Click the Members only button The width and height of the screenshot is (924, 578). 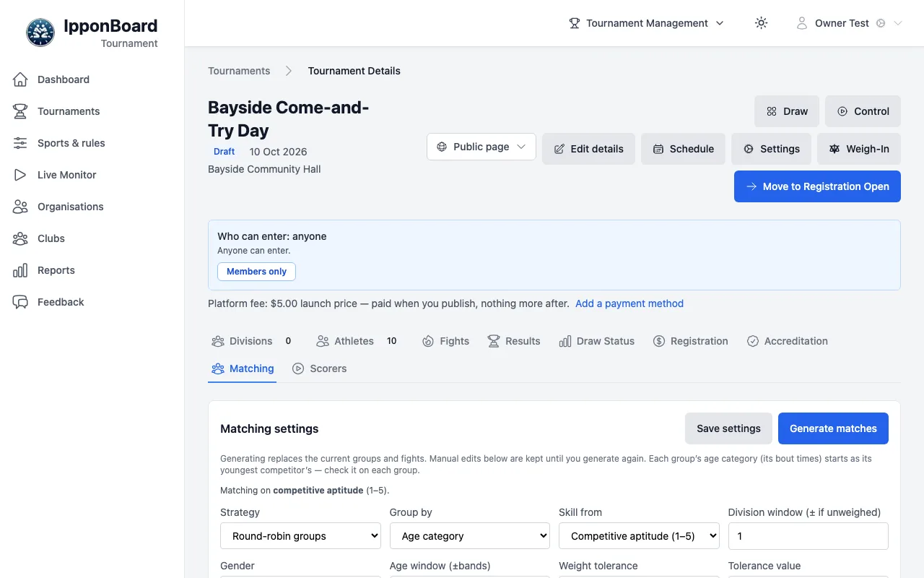pyautogui.click(x=256, y=272)
